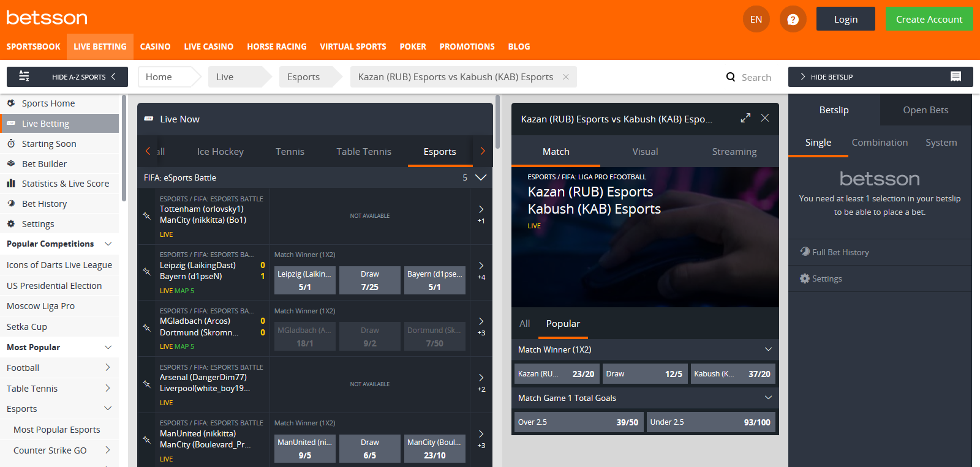Switch to the Visual tab

click(645, 151)
